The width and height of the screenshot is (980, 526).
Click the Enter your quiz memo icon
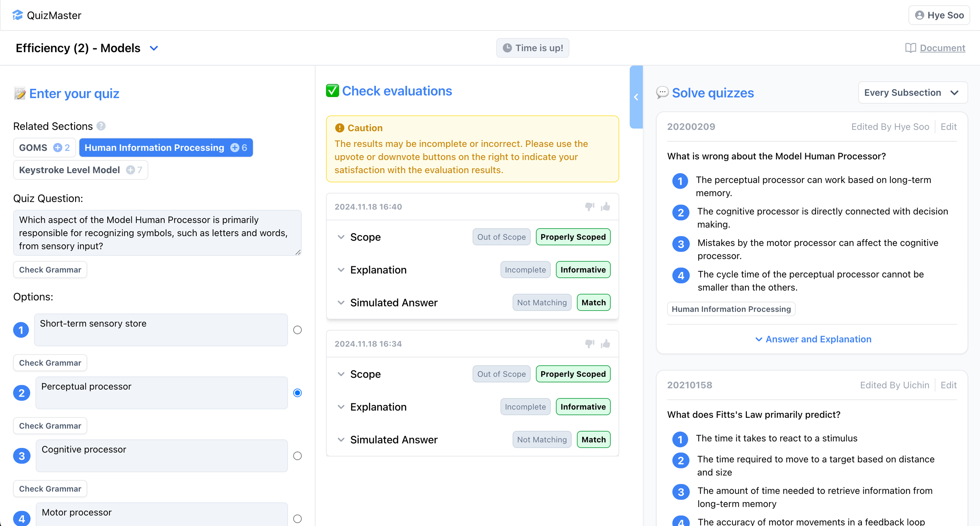pos(20,93)
